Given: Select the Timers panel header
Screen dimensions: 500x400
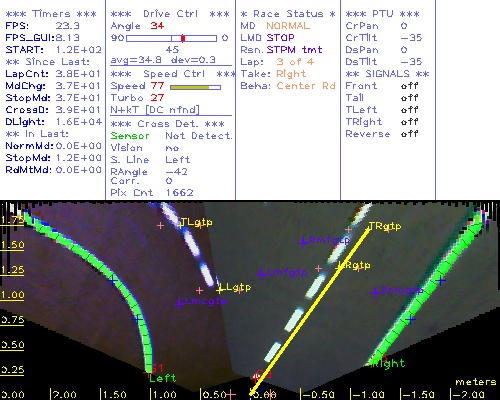Looking at the screenshot, I should 51,14.
